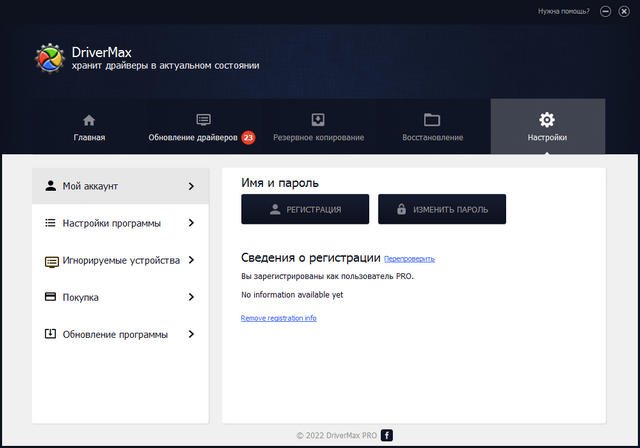
Task: Minimize the DriverMax window
Action: 605,11
